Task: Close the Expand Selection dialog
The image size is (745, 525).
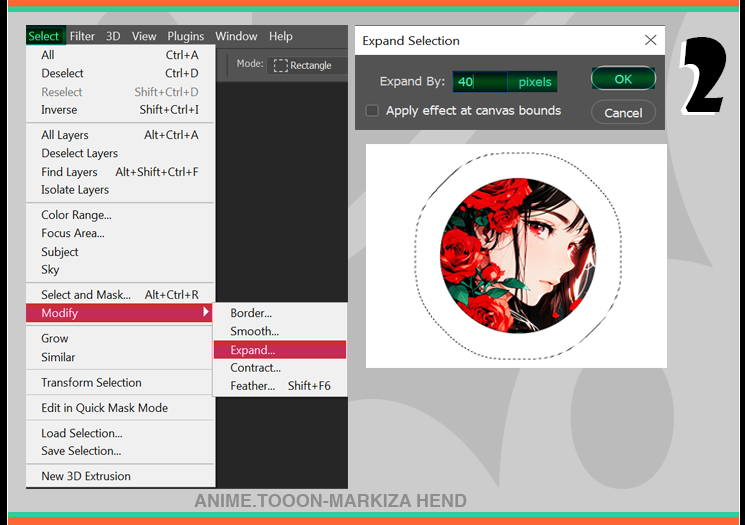Action: pyautogui.click(x=650, y=40)
